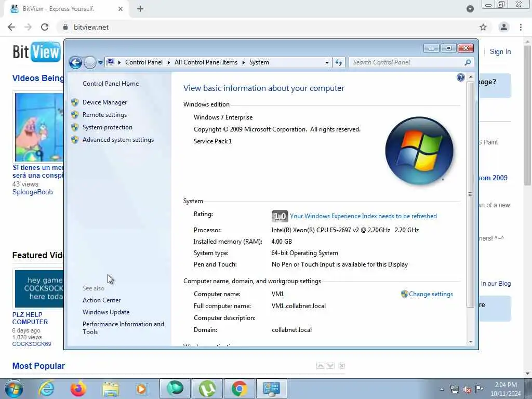The image size is (532, 399).
Task: Open Windows Media Player from taskbar
Action: click(142, 389)
